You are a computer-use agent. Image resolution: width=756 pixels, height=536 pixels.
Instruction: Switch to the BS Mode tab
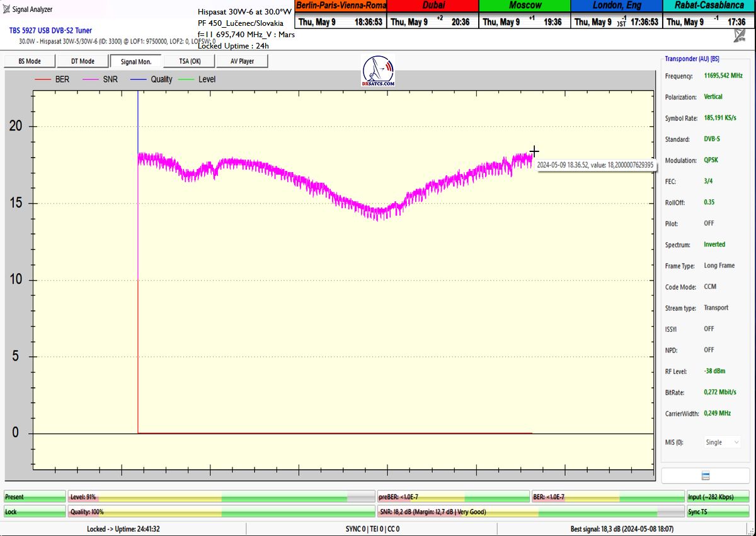tap(30, 61)
